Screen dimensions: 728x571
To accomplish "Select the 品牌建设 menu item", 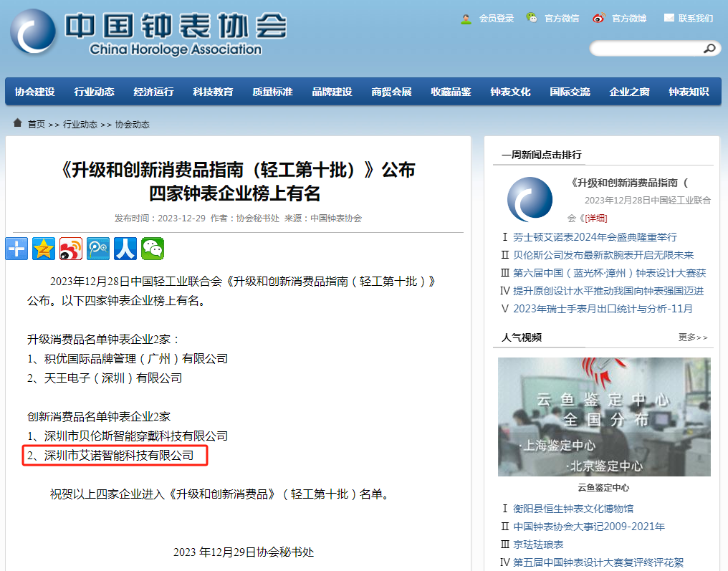I will coord(331,92).
